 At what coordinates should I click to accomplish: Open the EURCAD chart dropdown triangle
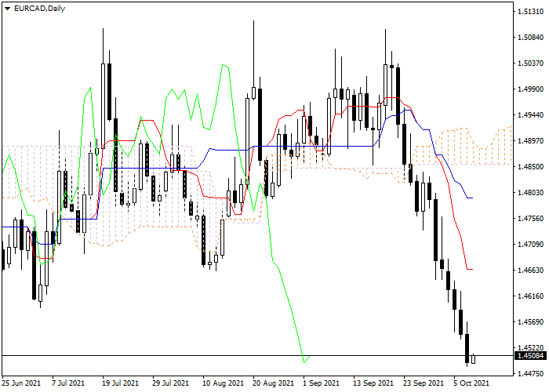(x=7, y=9)
